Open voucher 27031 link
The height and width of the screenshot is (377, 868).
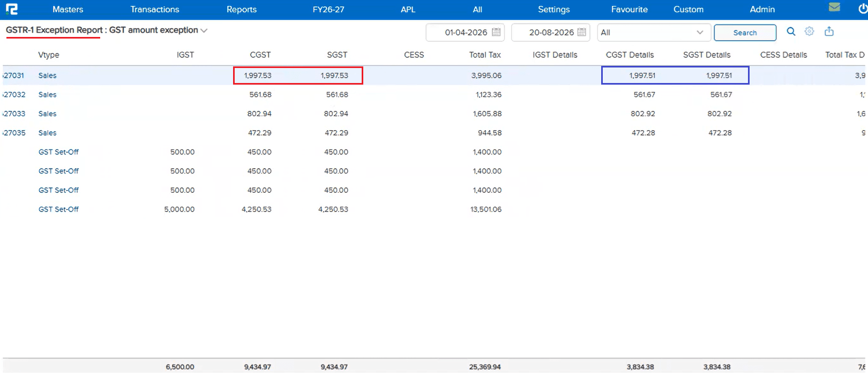click(x=14, y=76)
